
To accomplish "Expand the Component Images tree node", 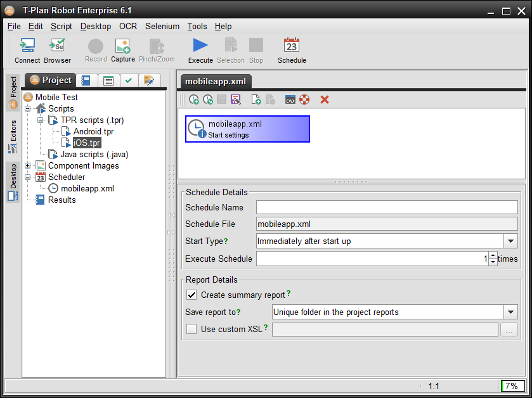I will pyautogui.click(x=29, y=166).
